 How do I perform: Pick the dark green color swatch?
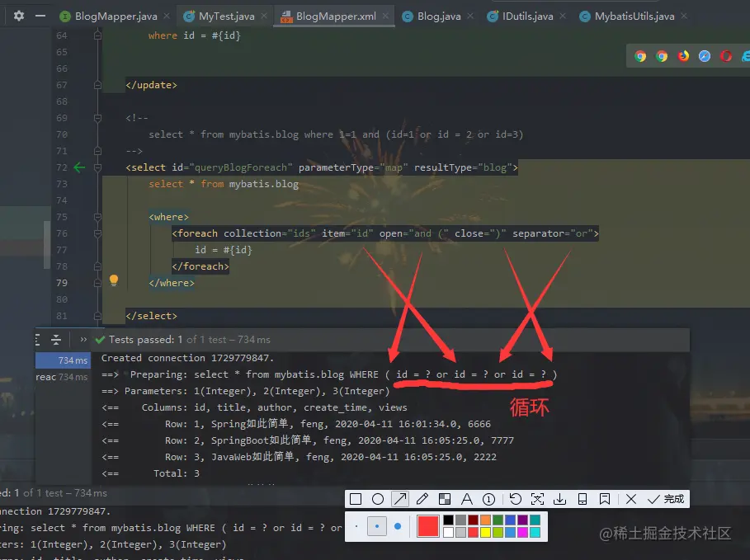(x=498, y=520)
